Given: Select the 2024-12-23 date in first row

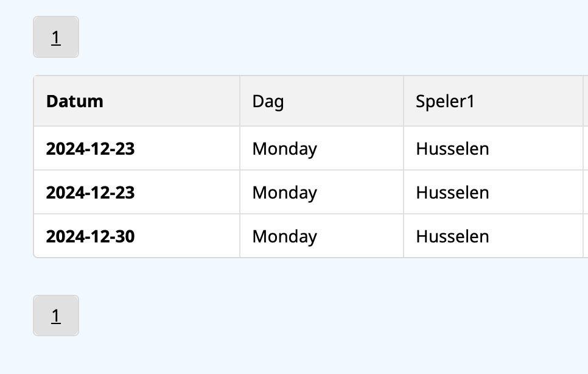Looking at the screenshot, I should (90, 149).
